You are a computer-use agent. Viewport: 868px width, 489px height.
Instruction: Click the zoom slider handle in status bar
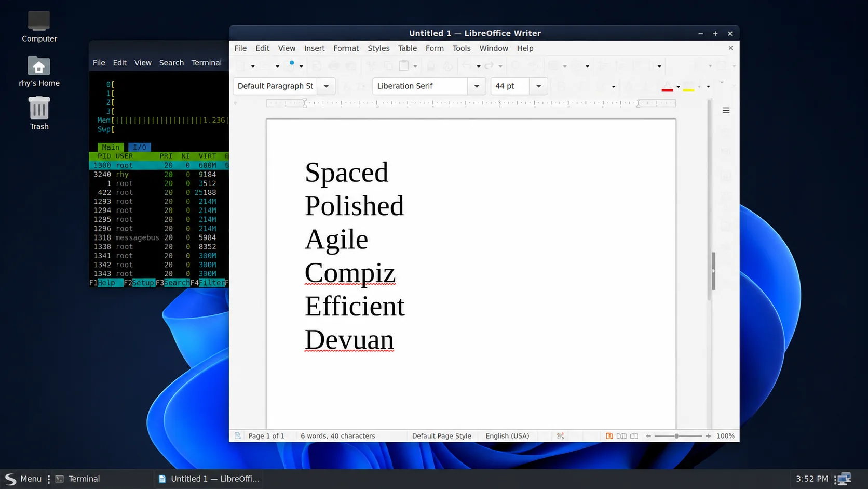point(676,436)
